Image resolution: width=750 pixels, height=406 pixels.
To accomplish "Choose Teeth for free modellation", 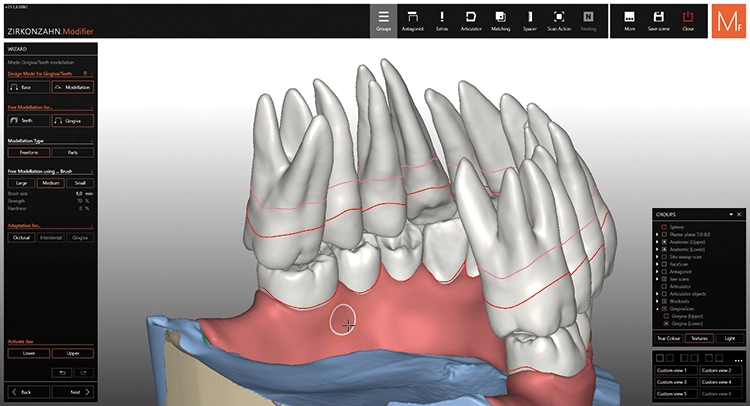I will (x=29, y=121).
